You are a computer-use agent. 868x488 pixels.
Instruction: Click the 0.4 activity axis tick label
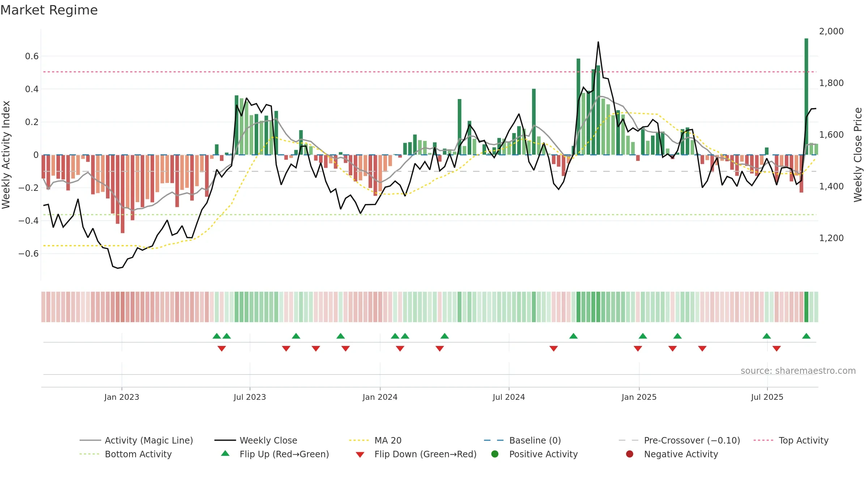click(32, 89)
